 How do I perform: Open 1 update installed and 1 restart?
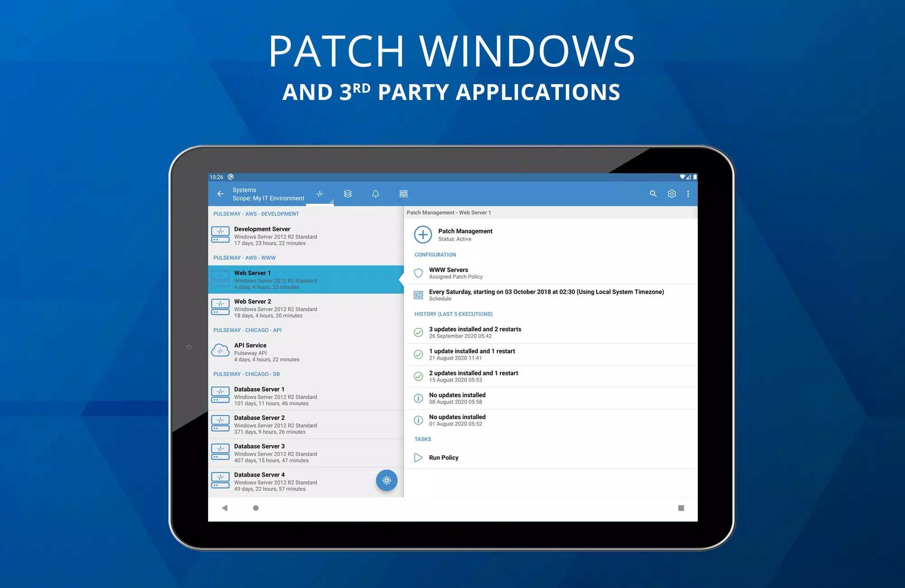coord(551,354)
